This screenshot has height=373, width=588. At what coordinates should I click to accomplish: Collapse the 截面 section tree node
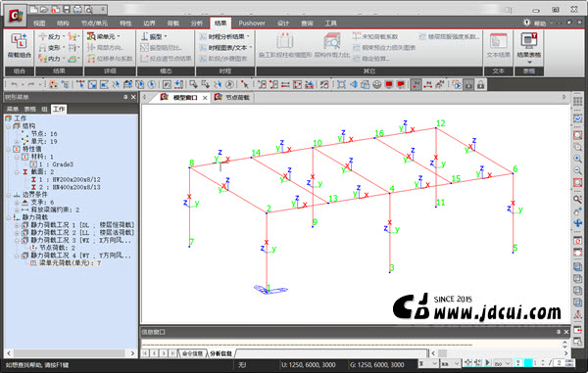pyautogui.click(x=17, y=172)
